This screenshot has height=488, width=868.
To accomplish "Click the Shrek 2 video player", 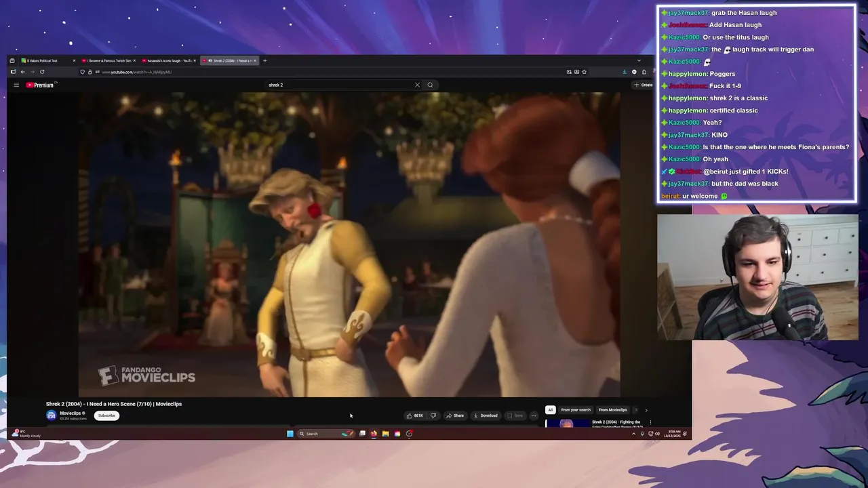I will point(349,244).
